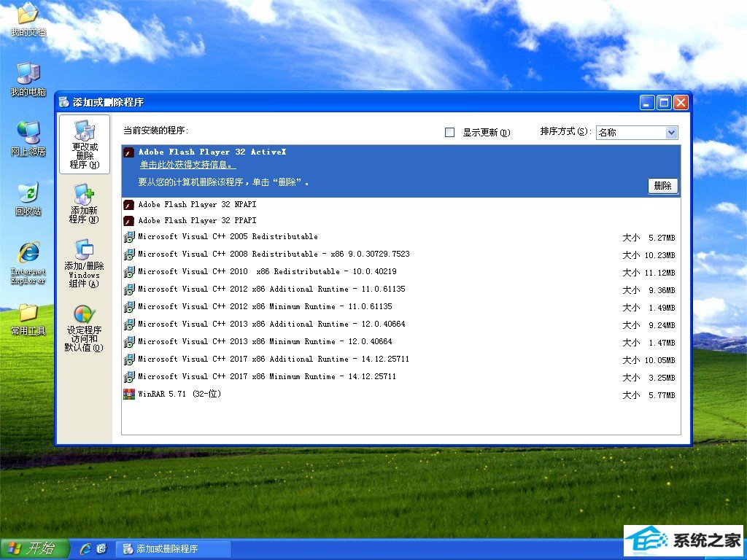Click the Adobe Flash Player 32 NPAPI icon
This screenshot has height=560, width=747.
pyautogui.click(x=128, y=205)
